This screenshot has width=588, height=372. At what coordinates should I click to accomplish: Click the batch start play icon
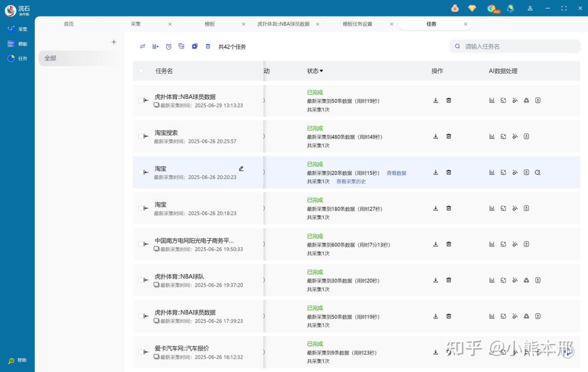[x=195, y=46]
